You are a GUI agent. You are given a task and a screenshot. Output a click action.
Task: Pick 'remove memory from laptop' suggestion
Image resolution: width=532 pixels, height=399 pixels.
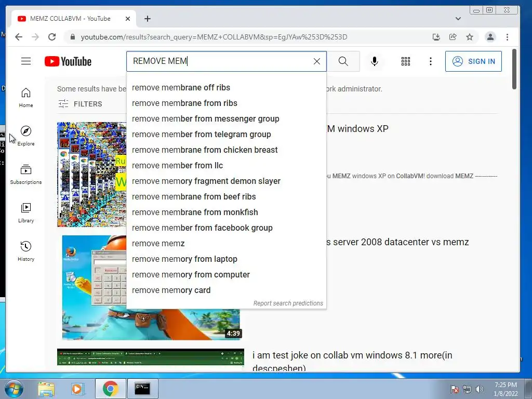pos(227,259)
